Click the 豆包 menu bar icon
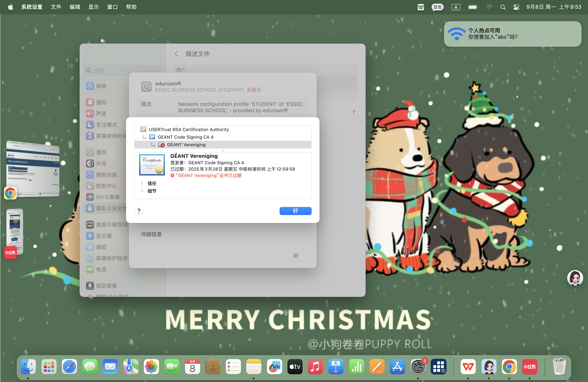Viewport: 588px width, 382px height. 437,7
